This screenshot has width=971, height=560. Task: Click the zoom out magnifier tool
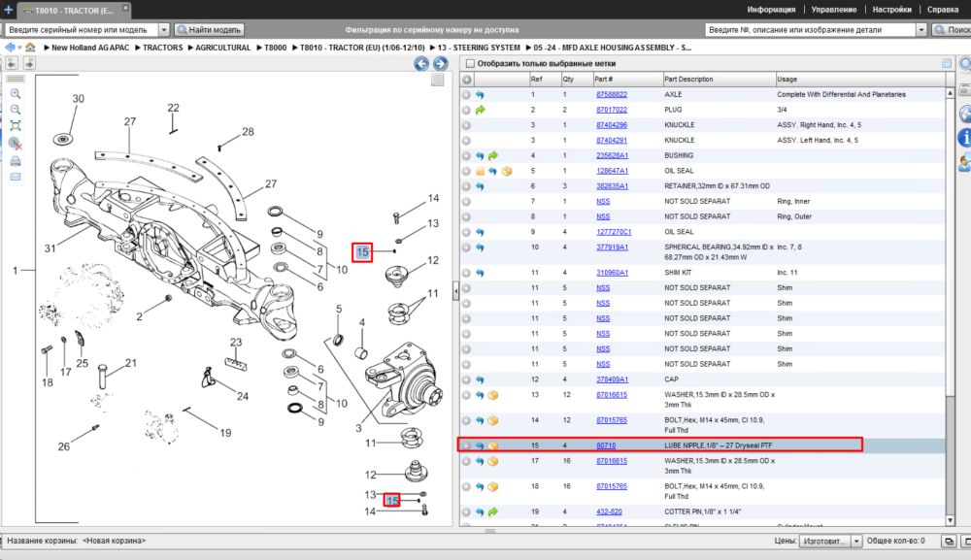[16, 110]
